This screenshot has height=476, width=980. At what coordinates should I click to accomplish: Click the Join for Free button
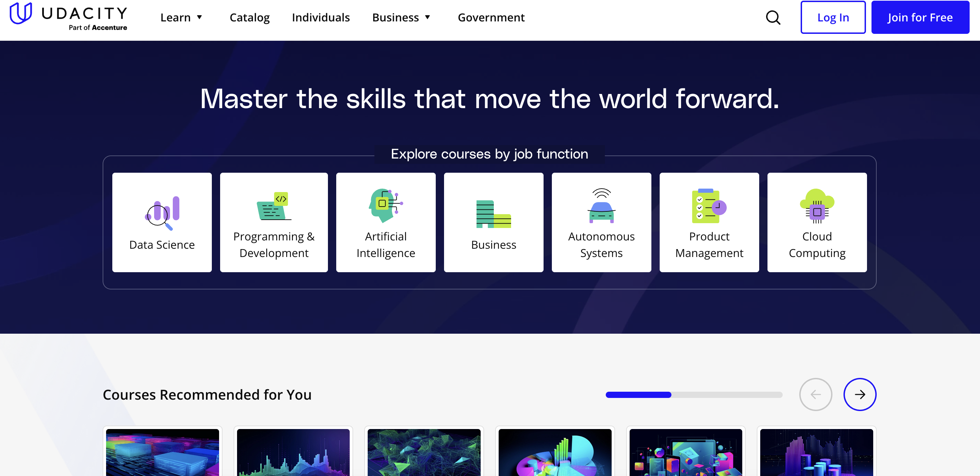click(920, 18)
